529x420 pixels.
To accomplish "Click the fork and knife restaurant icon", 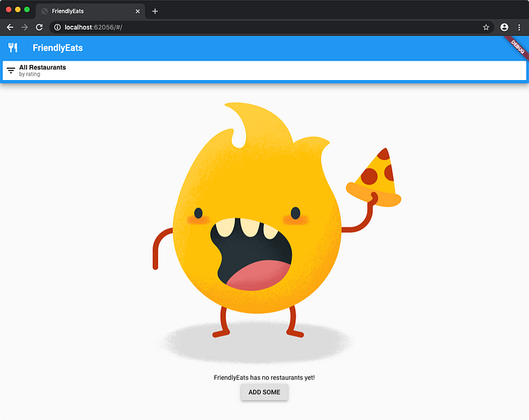I will pyautogui.click(x=13, y=48).
